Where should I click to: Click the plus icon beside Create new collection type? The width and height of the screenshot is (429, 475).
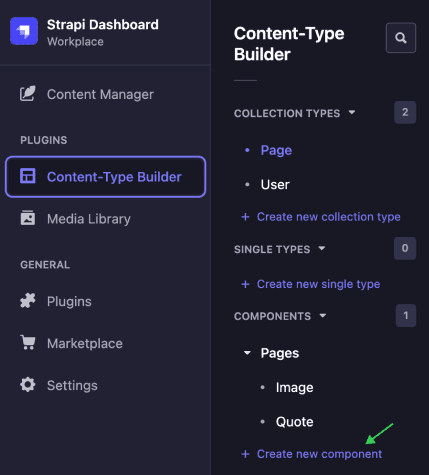245,217
